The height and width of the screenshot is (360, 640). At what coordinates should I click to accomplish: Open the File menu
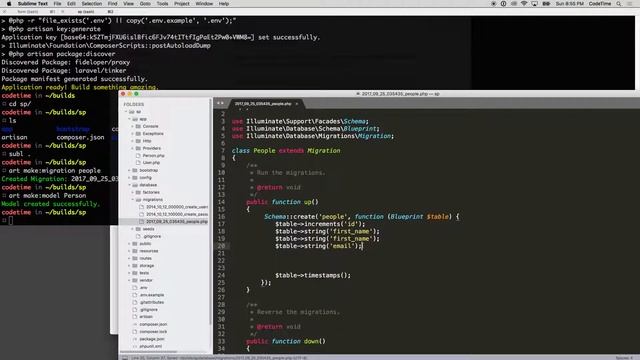click(58, 4)
